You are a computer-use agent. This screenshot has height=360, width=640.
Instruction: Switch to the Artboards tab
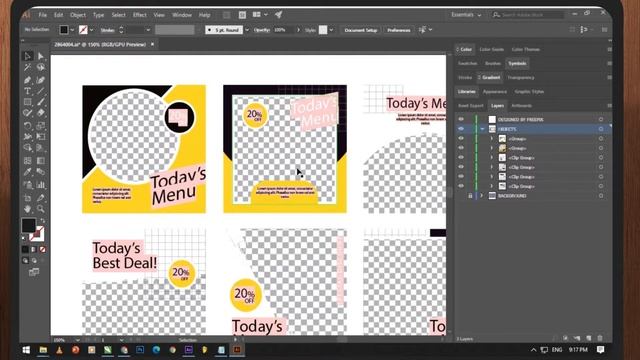point(522,106)
